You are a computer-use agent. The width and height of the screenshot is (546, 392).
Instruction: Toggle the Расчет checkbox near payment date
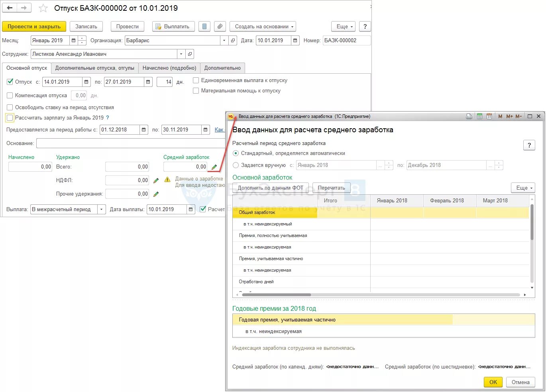(203, 209)
